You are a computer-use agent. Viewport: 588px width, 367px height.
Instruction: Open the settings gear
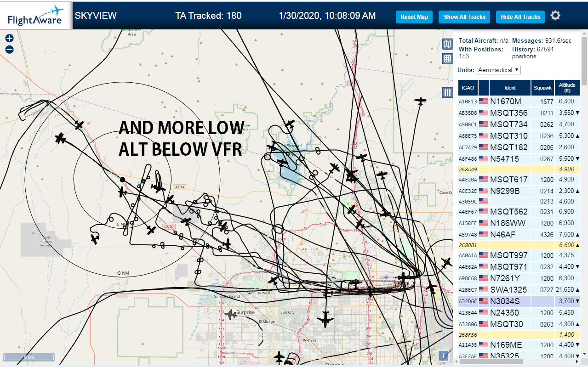tap(555, 16)
